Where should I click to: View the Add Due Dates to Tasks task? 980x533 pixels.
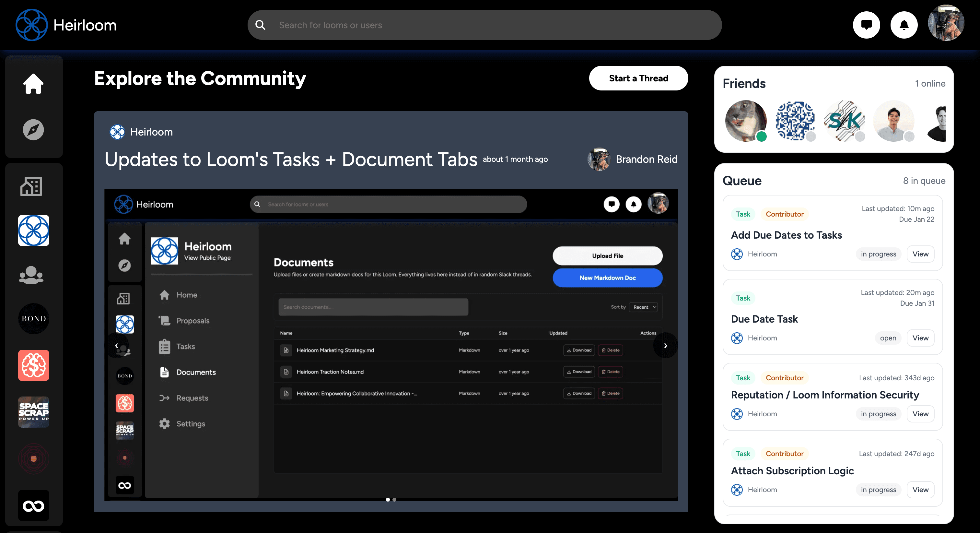pos(920,254)
